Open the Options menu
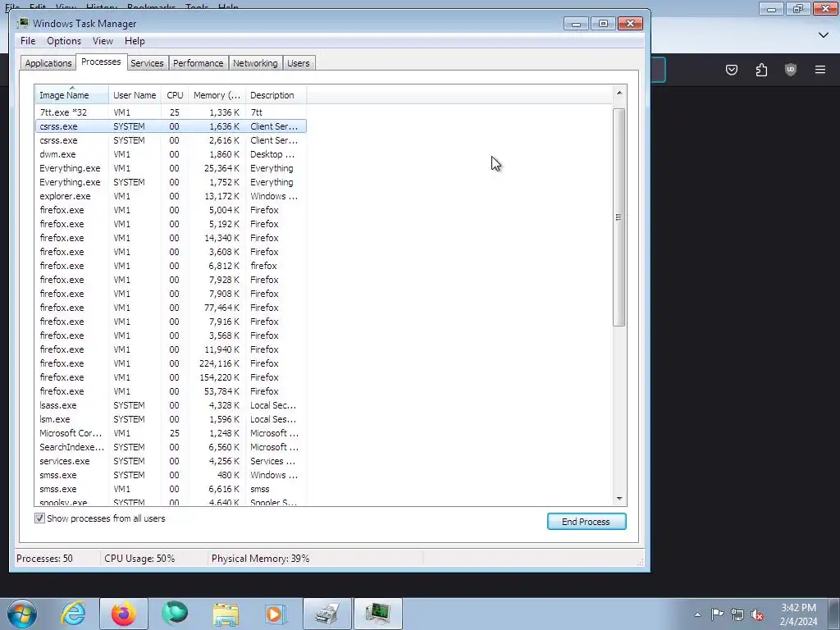 (x=64, y=41)
